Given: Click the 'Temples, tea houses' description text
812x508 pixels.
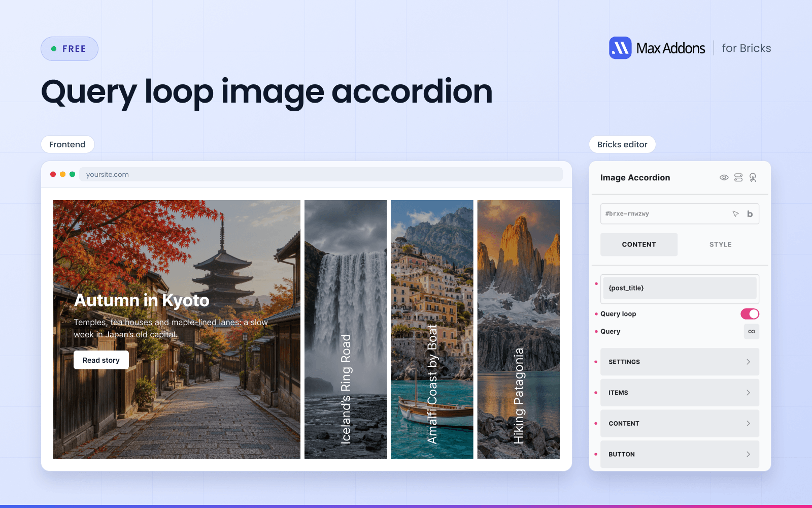Looking at the screenshot, I should pos(171,328).
